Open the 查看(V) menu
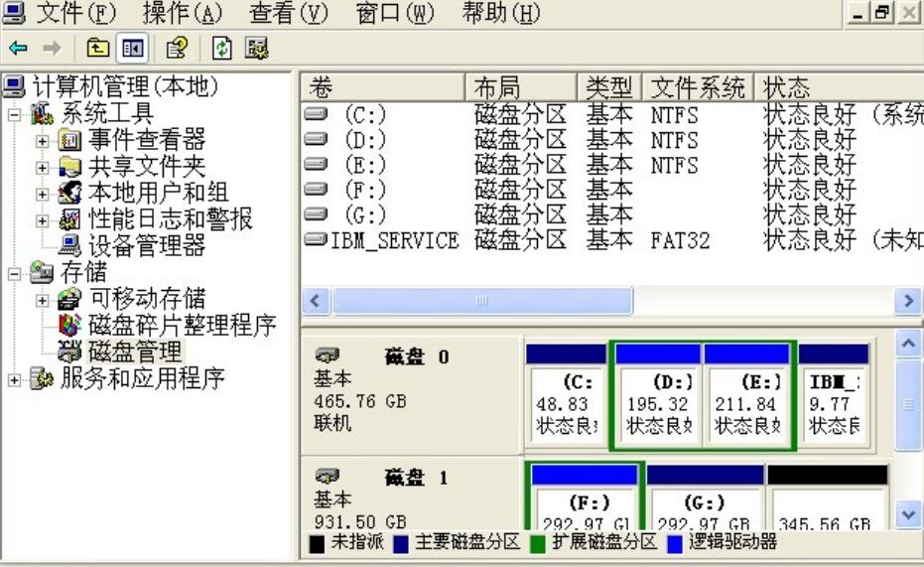The height and width of the screenshot is (567, 924). (288, 13)
